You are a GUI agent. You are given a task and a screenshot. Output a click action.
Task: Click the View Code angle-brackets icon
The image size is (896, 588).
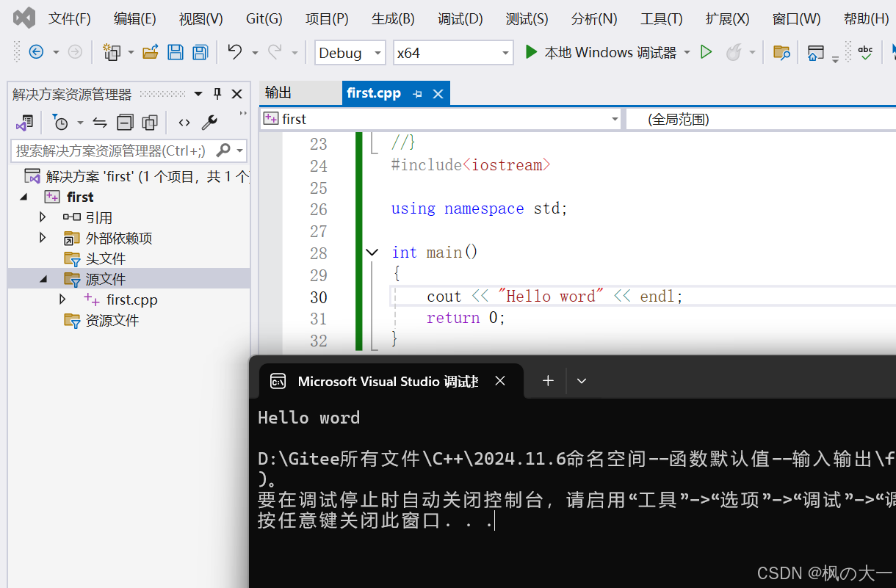click(x=184, y=123)
